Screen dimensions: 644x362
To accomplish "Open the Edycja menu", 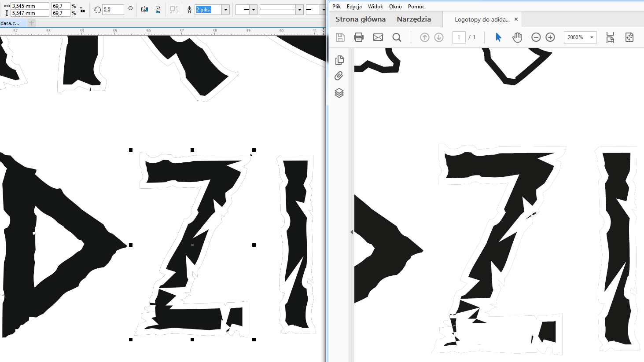I will point(354,7).
